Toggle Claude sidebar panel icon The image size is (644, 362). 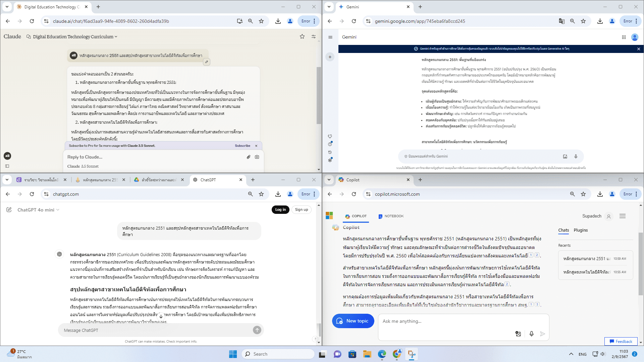[x=7, y=166]
